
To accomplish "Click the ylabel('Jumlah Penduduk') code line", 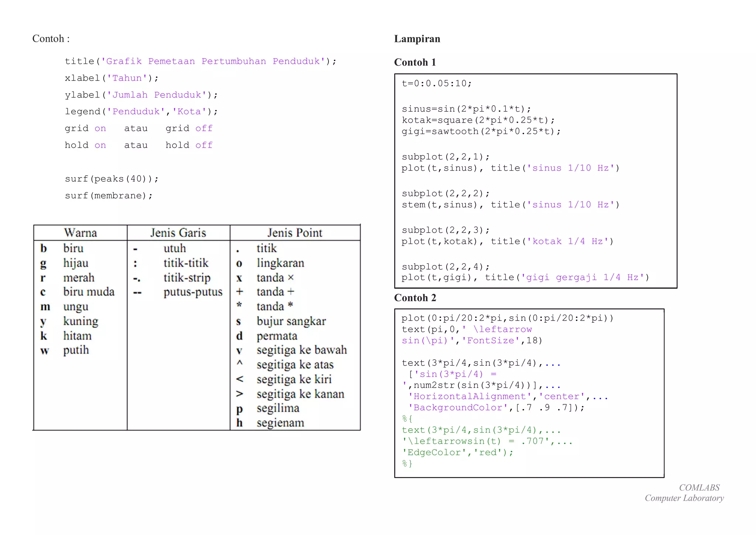I will 141,95.
